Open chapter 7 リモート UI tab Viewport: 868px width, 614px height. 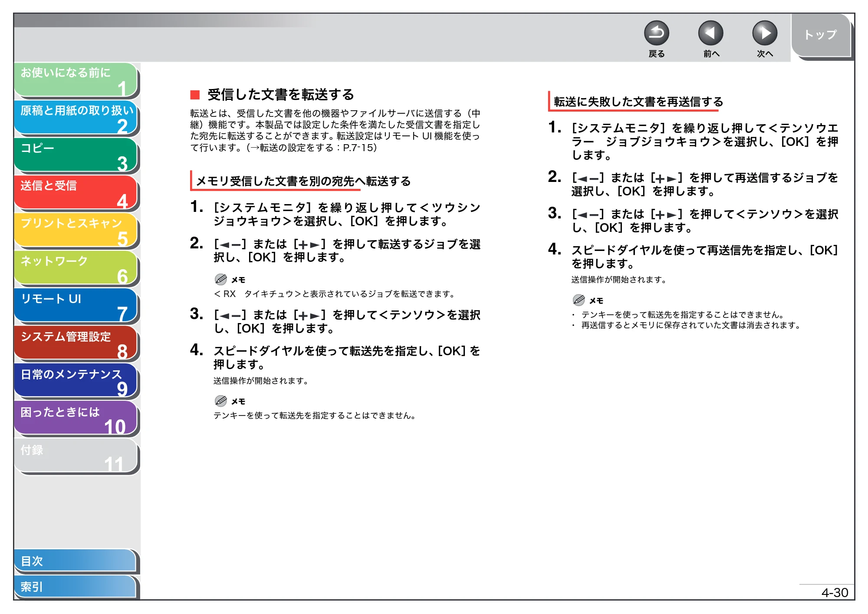(76, 306)
